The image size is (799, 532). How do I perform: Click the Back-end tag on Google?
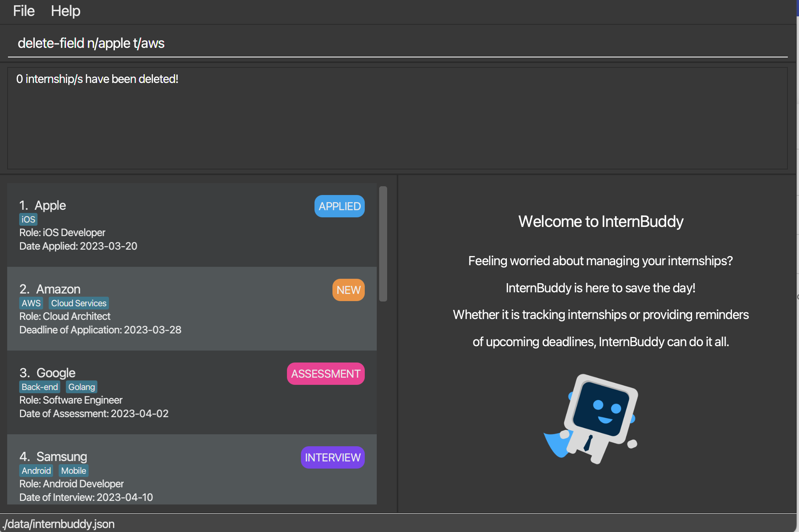pyautogui.click(x=40, y=387)
